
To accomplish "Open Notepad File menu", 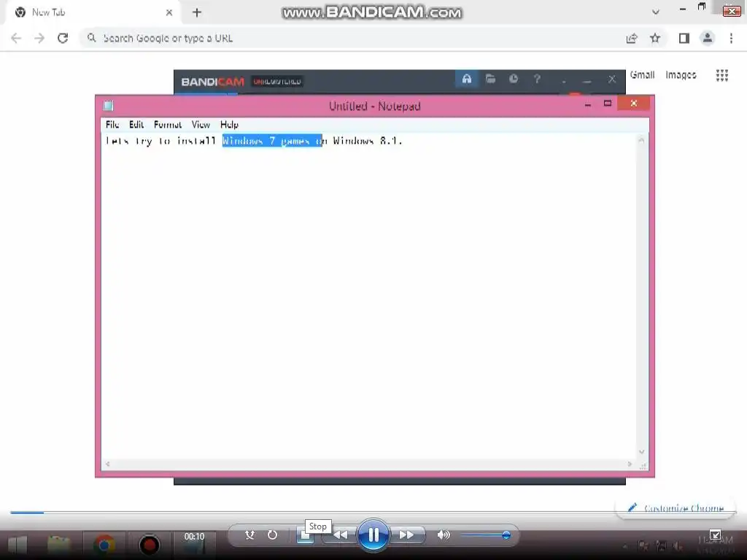I will [x=112, y=125].
